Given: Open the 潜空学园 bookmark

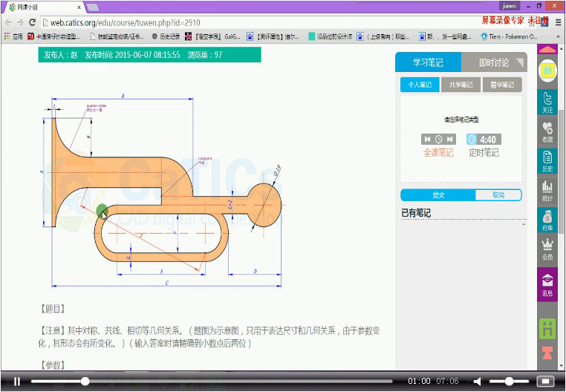Looking at the screenshot, I should coord(213,36).
